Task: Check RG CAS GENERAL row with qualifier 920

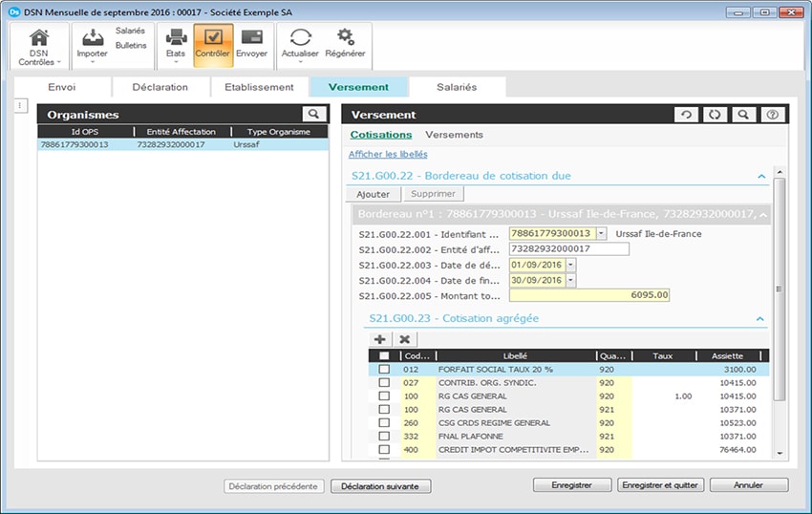Action: pyautogui.click(x=384, y=396)
